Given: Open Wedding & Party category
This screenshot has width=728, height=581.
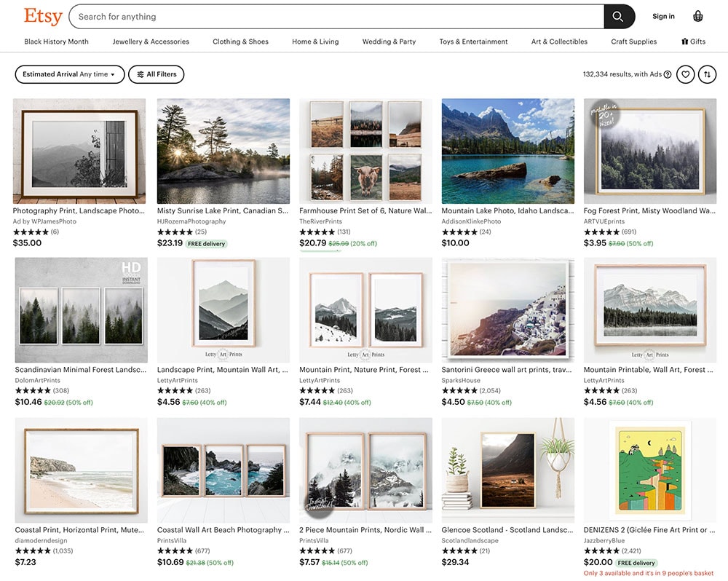Looking at the screenshot, I should coord(389,41).
